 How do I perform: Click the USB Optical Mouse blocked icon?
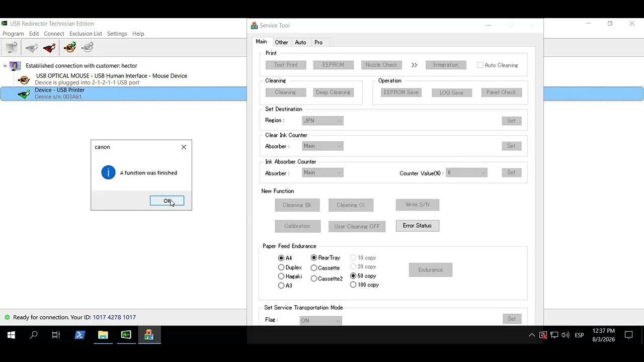point(24,79)
